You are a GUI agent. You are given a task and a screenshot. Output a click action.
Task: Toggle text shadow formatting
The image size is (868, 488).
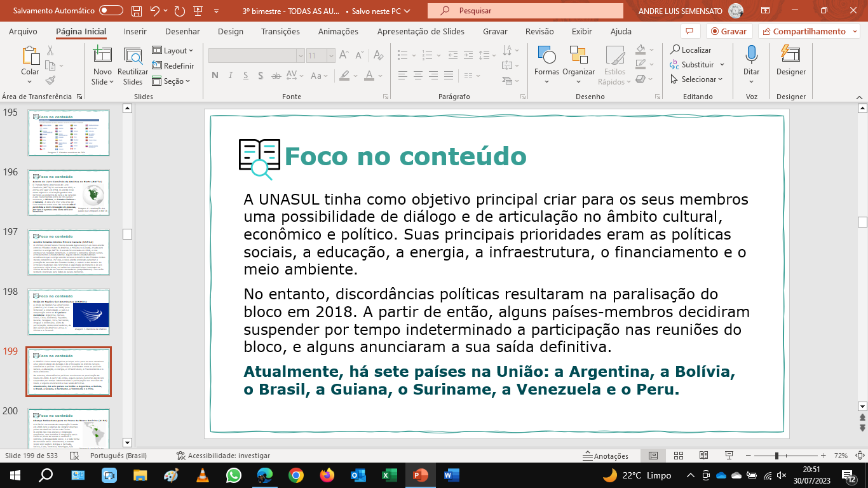pos(260,76)
